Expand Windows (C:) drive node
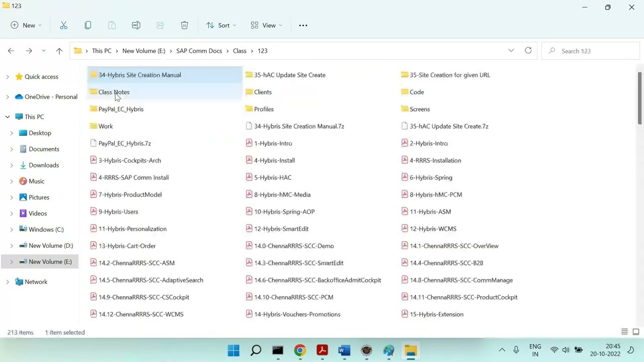The width and height of the screenshot is (644, 362). pos(12,230)
